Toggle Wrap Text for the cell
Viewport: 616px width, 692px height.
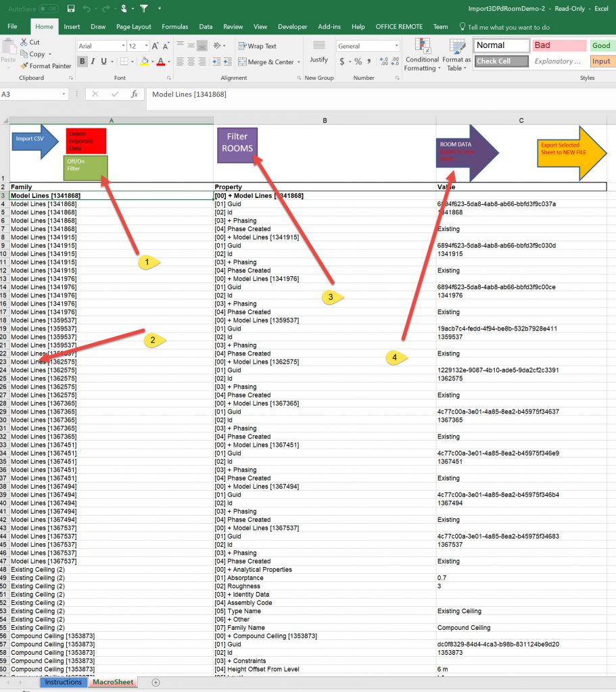coord(256,46)
